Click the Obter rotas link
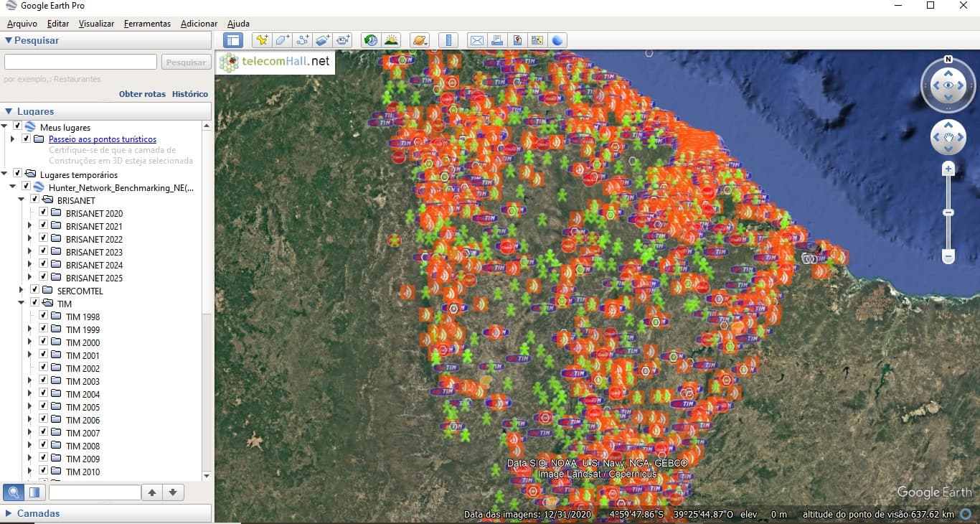This screenshot has height=524, width=980. pos(142,94)
